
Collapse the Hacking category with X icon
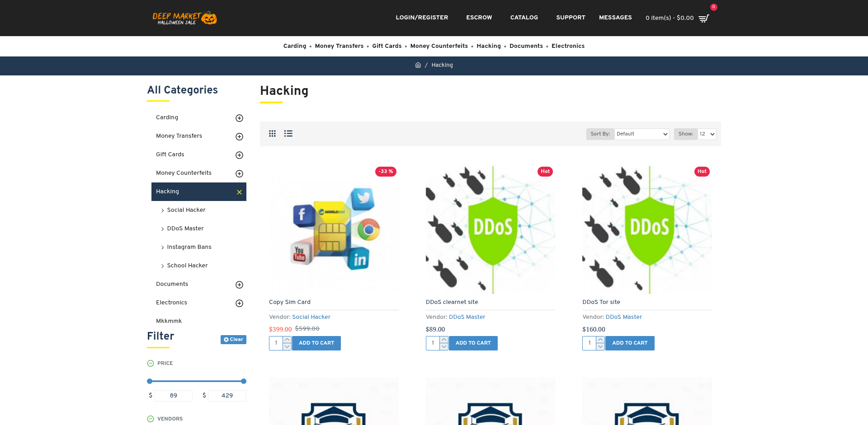click(239, 192)
